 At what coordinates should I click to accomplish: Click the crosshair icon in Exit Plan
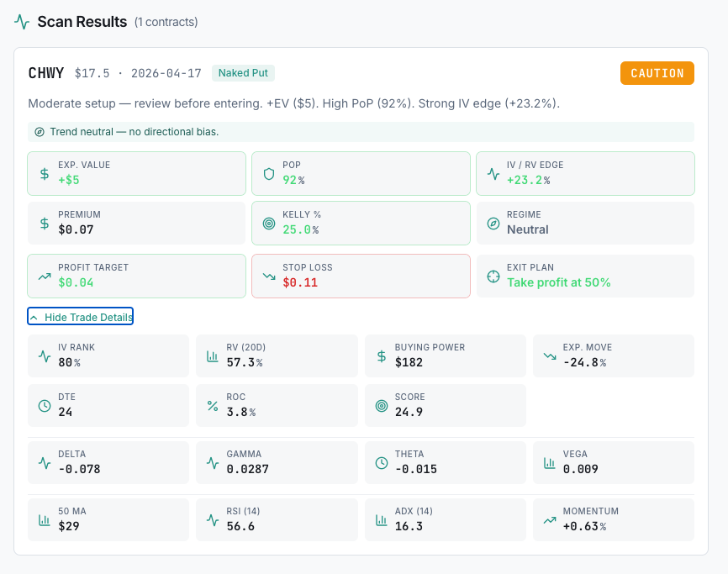tap(493, 276)
